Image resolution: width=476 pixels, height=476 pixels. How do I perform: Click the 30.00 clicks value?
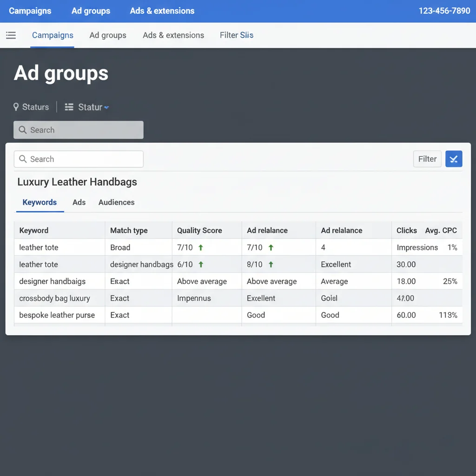406,264
